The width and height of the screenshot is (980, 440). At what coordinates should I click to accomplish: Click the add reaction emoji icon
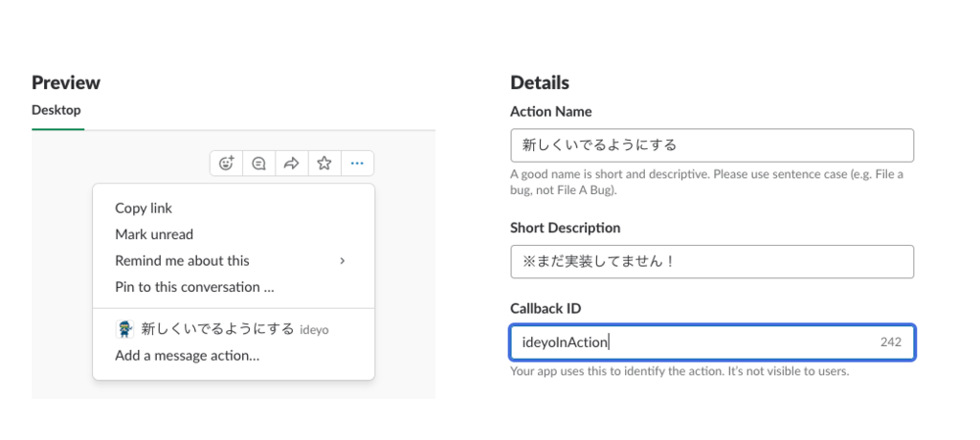tap(226, 164)
